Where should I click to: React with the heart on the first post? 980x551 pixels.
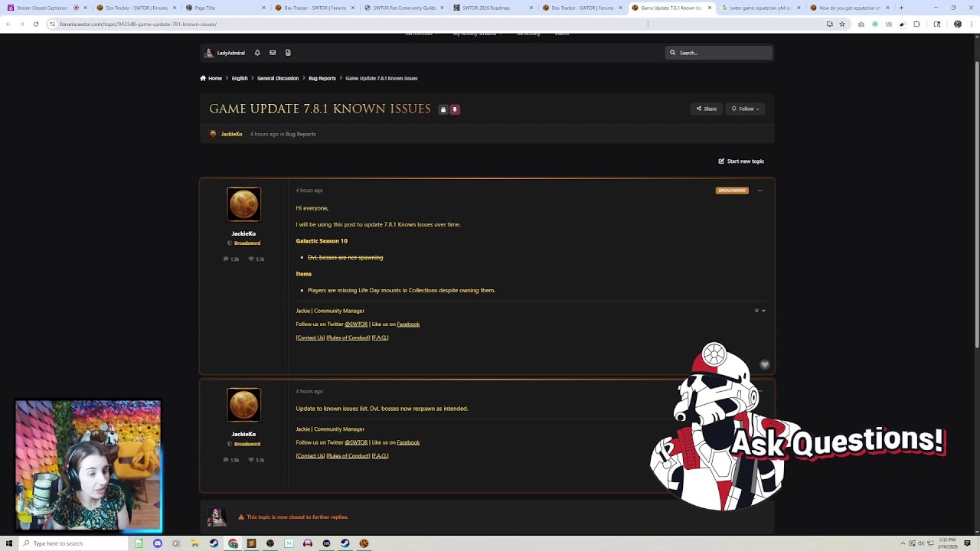pyautogui.click(x=764, y=364)
